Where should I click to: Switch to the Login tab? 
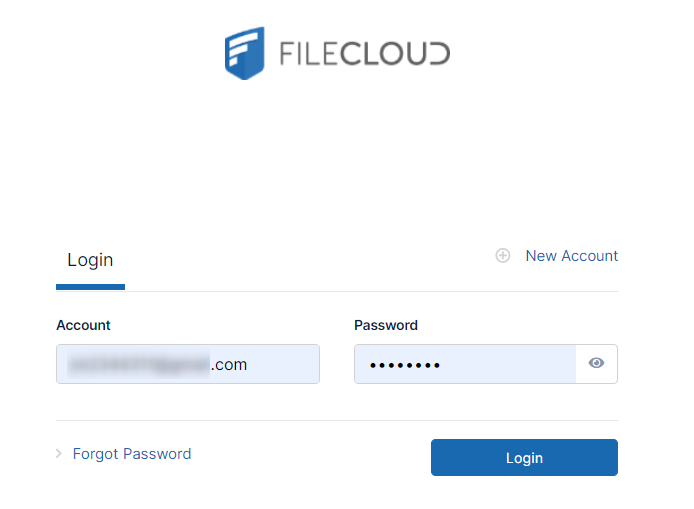coord(90,260)
